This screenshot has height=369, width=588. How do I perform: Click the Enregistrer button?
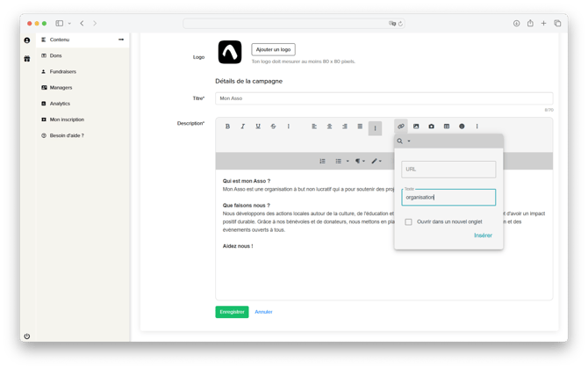(x=232, y=312)
